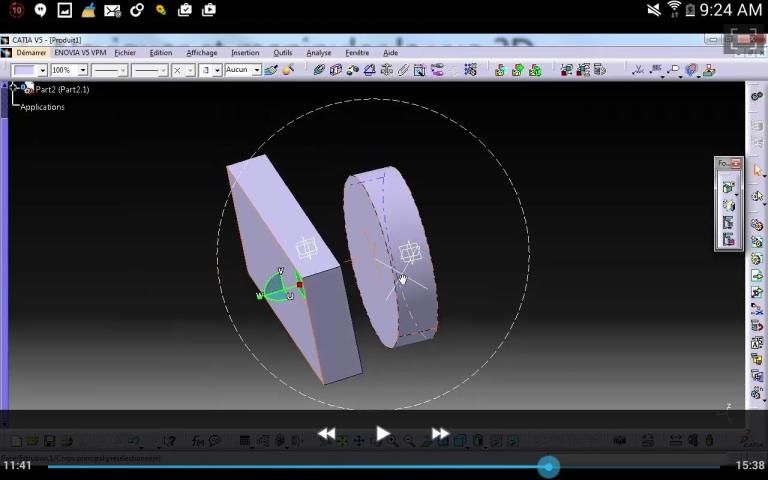Open the Démarrer menu
The height and width of the screenshot is (480, 768).
(x=30, y=53)
